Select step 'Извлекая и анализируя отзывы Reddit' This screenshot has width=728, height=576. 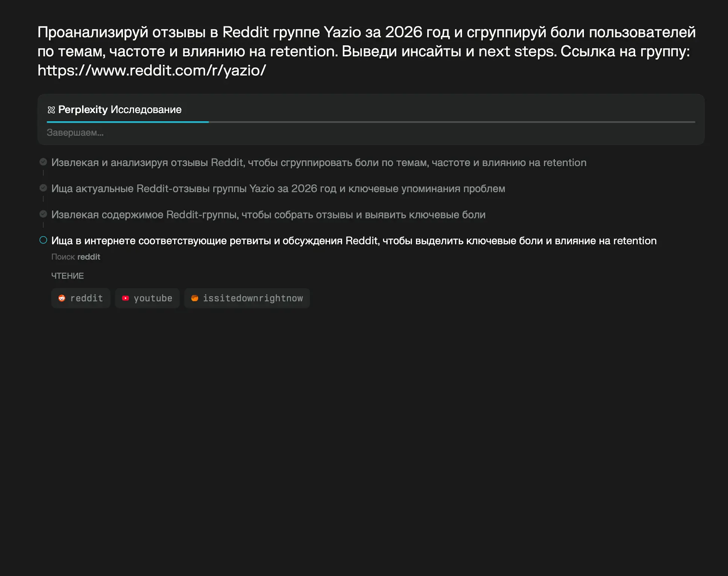coord(319,162)
